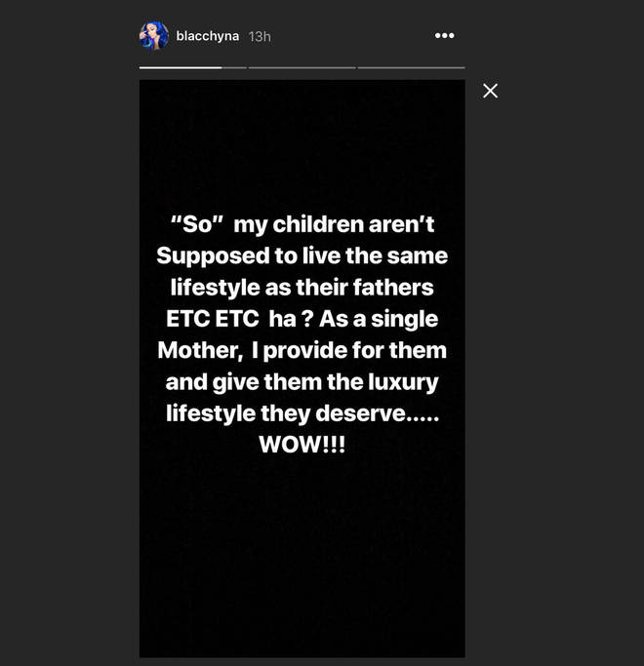Open blacchyna's profile picture avatar
The height and width of the screenshot is (666, 644).
coord(154,36)
